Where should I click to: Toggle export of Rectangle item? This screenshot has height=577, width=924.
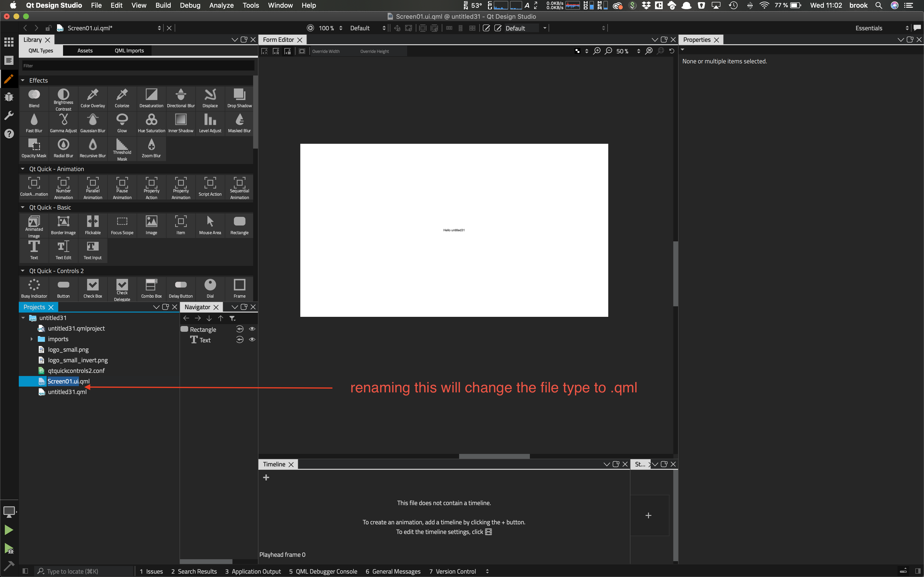pos(240,329)
